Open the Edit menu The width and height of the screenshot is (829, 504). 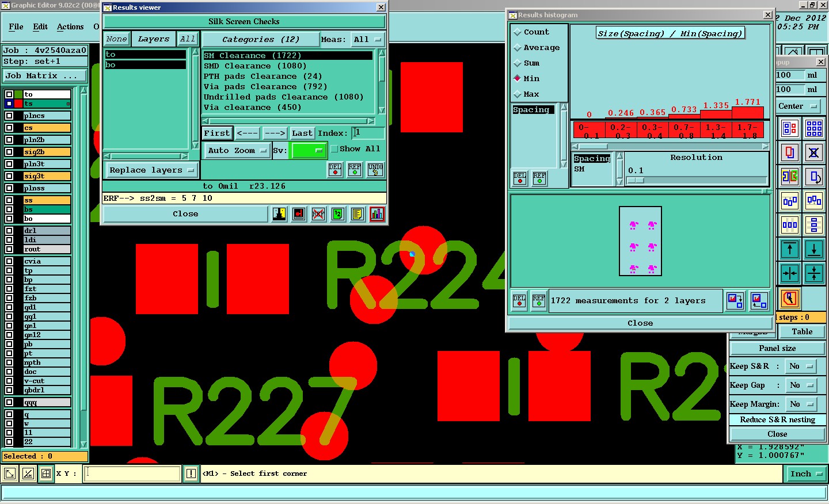point(40,27)
